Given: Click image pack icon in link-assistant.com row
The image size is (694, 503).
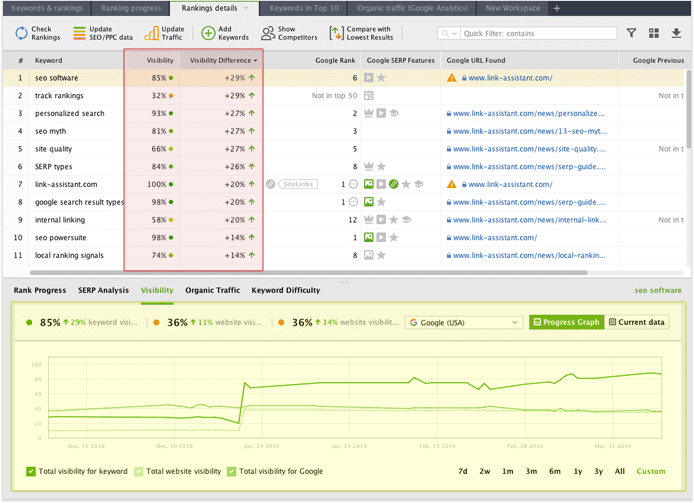Looking at the screenshot, I should pos(369,184).
